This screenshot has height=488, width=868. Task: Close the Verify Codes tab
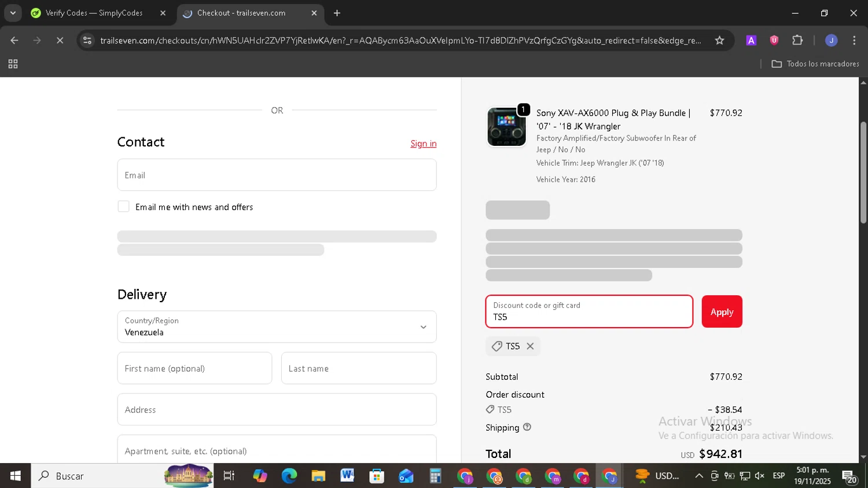[163, 13]
